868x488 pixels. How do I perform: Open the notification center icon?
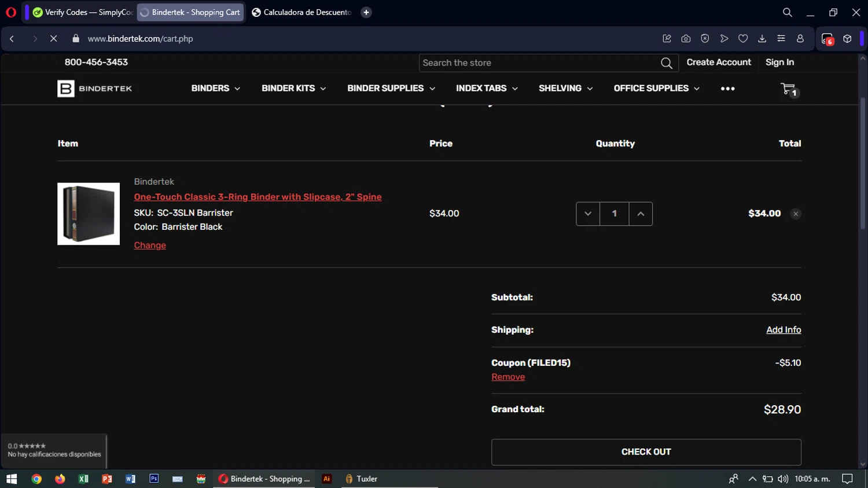click(x=847, y=479)
